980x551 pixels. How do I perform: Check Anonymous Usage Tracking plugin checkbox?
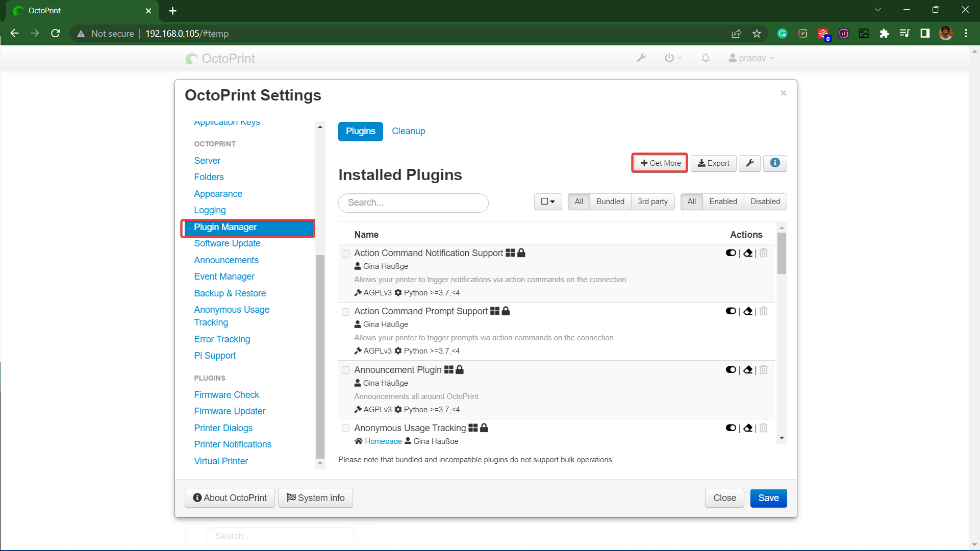tap(345, 429)
